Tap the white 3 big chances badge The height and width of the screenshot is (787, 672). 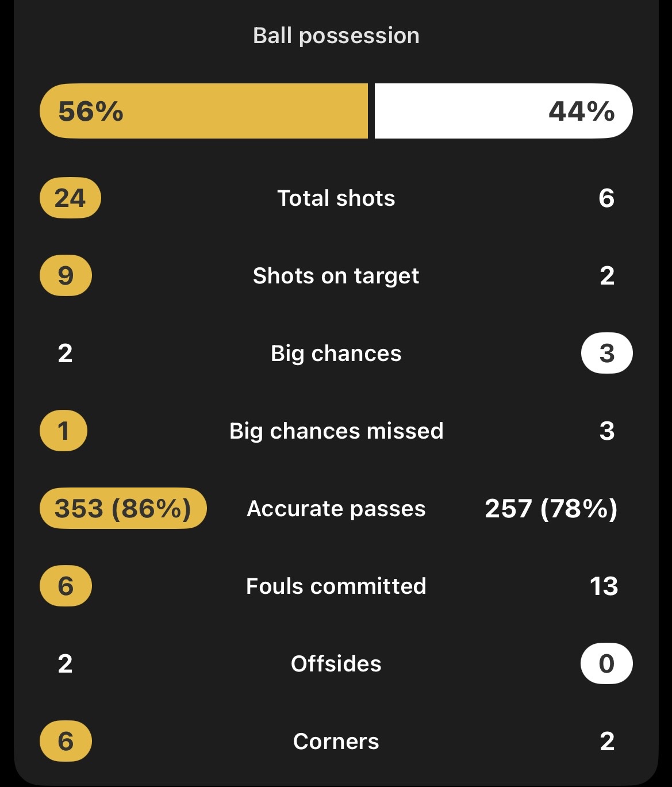(x=606, y=353)
